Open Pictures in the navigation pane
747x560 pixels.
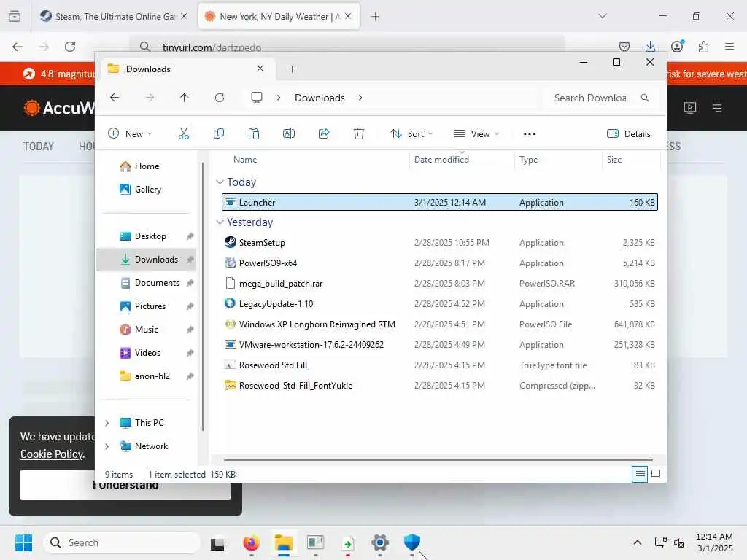pyautogui.click(x=147, y=306)
